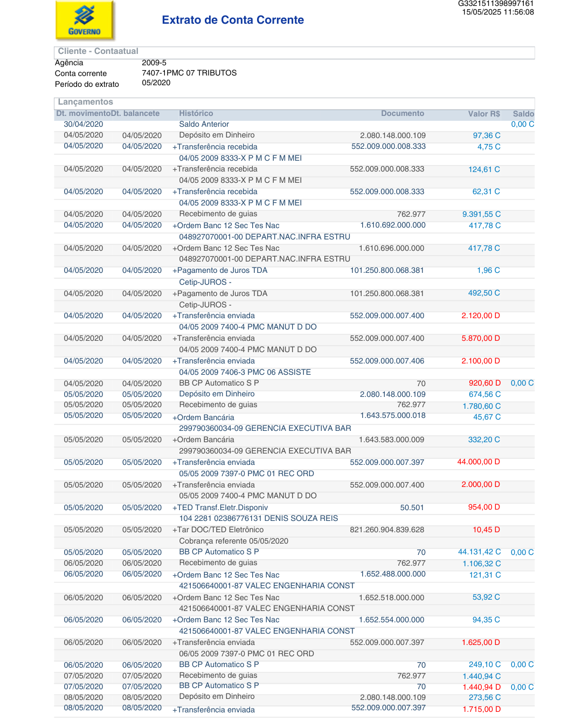Select the 44.000,00 D transfer amount

point(479,462)
